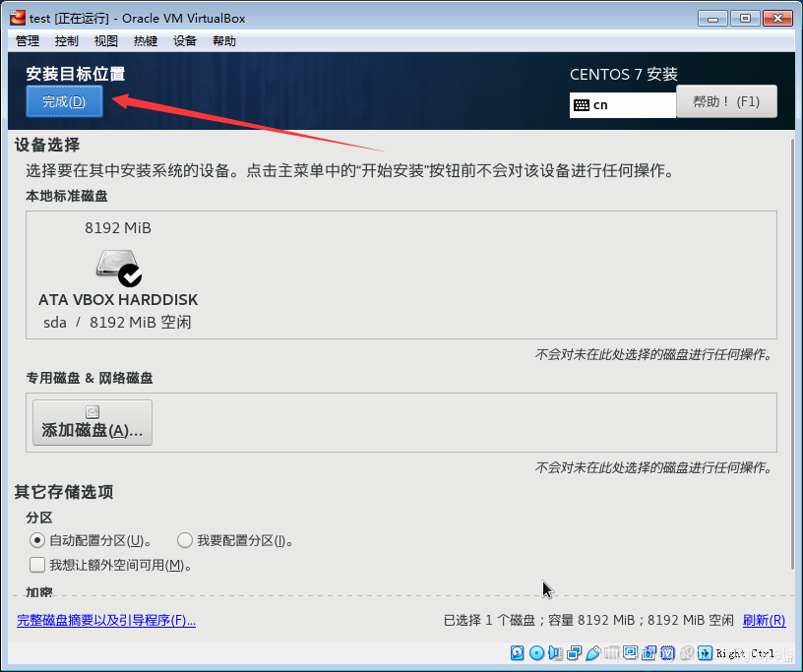
Task: Click the keyboard icon beside cn
Action: pyautogui.click(x=582, y=105)
